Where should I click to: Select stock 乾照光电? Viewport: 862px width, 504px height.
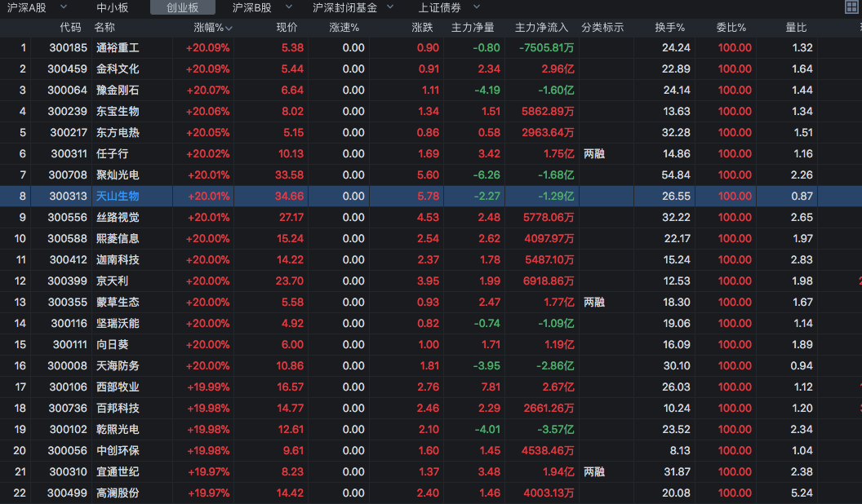coord(118,429)
